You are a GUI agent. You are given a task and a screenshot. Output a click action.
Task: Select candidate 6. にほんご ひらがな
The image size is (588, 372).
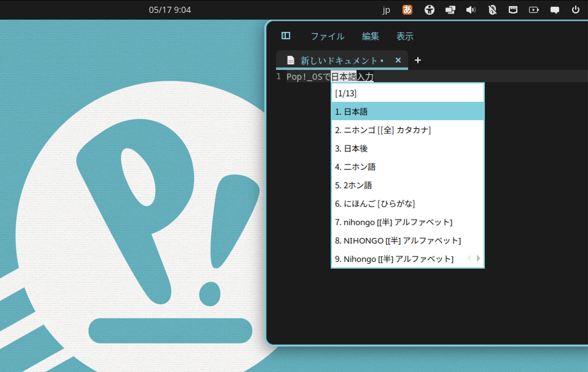tap(407, 204)
